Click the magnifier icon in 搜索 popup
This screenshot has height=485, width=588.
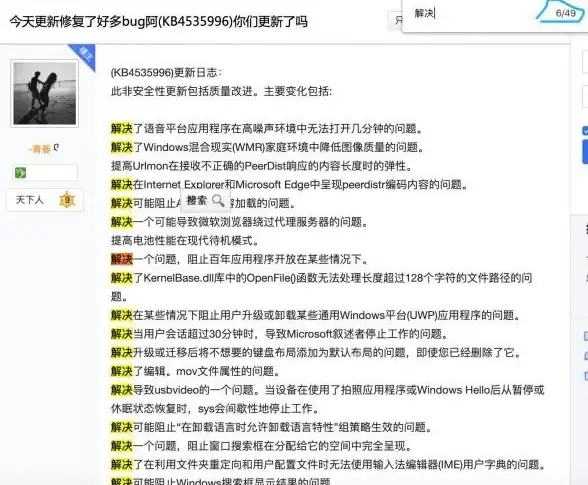coord(218,201)
